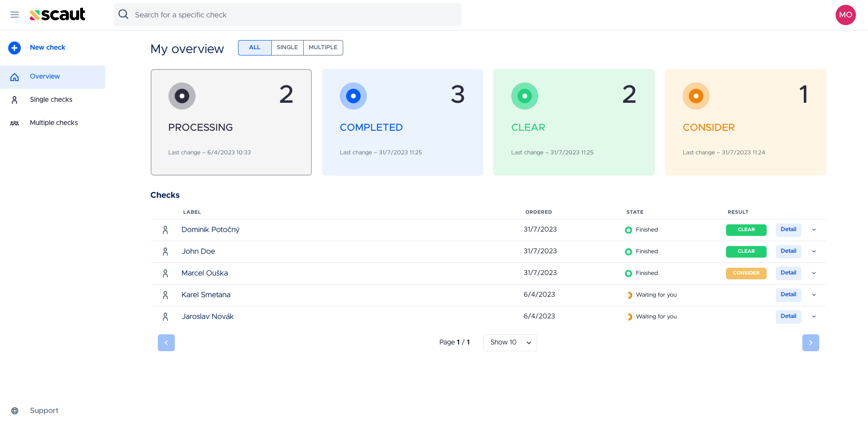Open the MO user avatar
The width and height of the screenshot is (868, 426).
845,15
